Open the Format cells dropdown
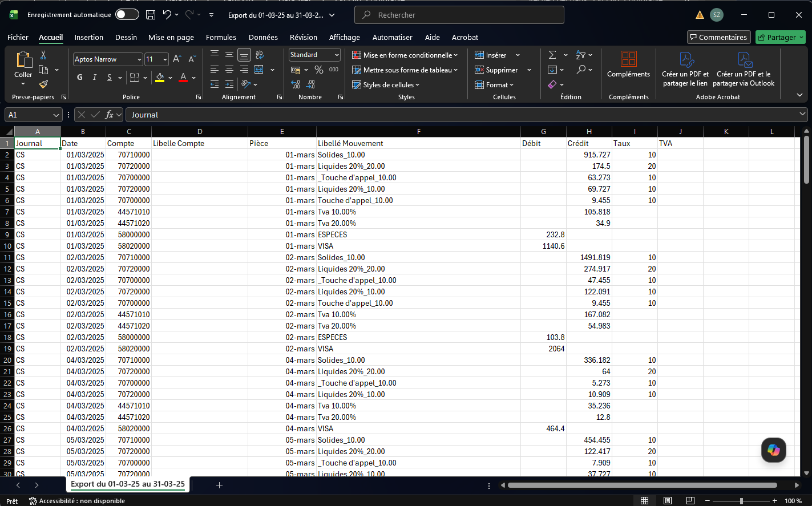The width and height of the screenshot is (812, 506). click(495, 84)
